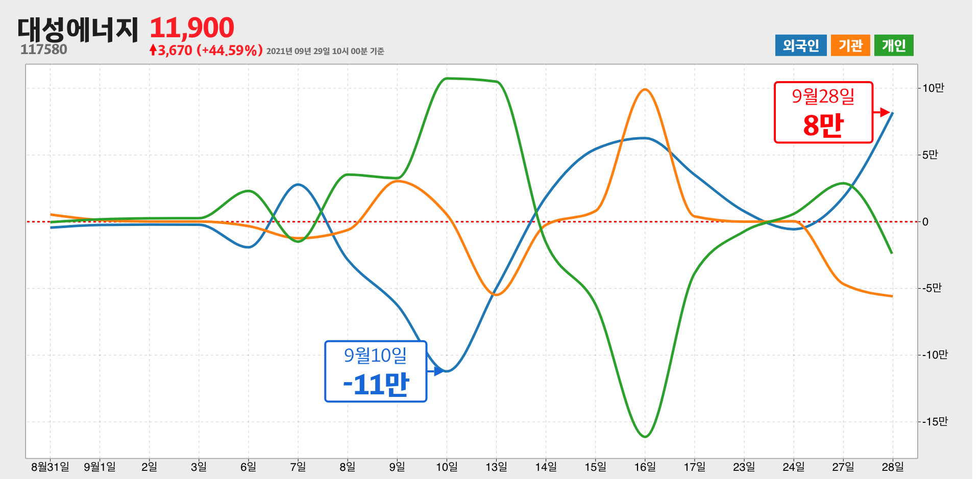Click the x-axis label 14일
The width and height of the screenshot is (980, 479).
pos(546,467)
